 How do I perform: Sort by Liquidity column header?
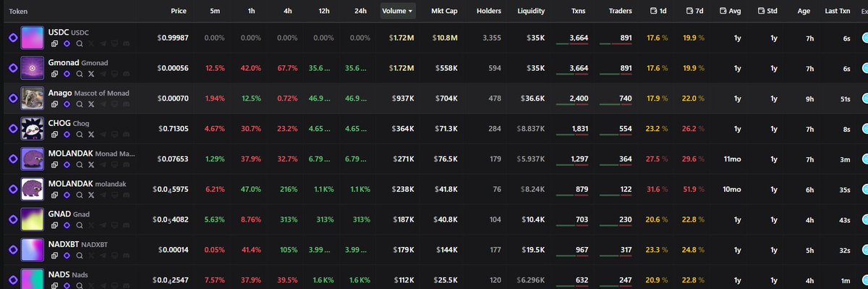coord(532,11)
